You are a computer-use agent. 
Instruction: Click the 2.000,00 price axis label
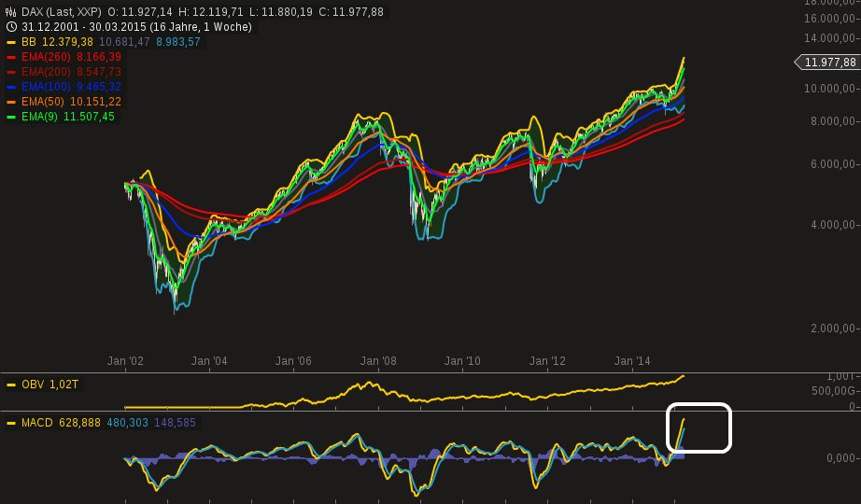click(834, 329)
